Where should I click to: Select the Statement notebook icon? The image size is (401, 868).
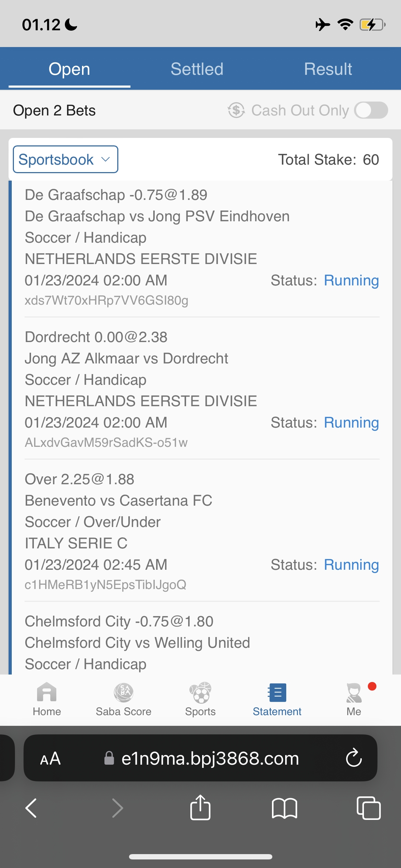click(x=277, y=693)
